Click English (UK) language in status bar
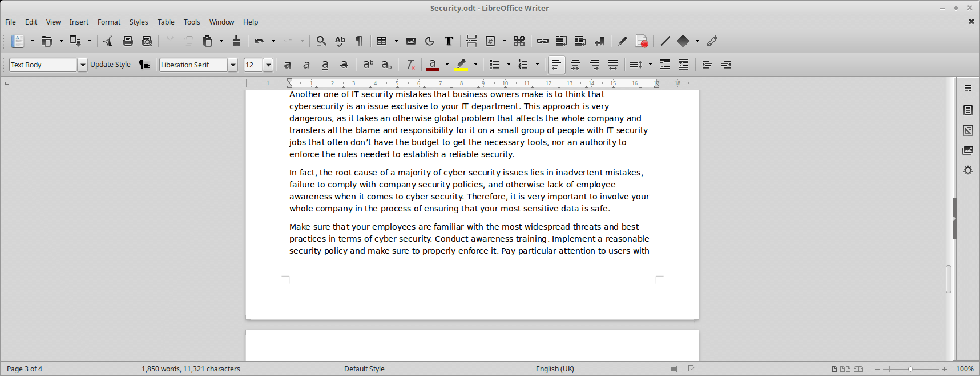Viewport: 980px width, 376px height. coord(555,369)
